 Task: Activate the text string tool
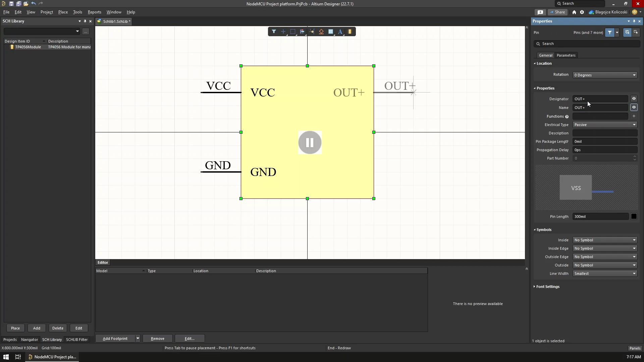tap(340, 32)
